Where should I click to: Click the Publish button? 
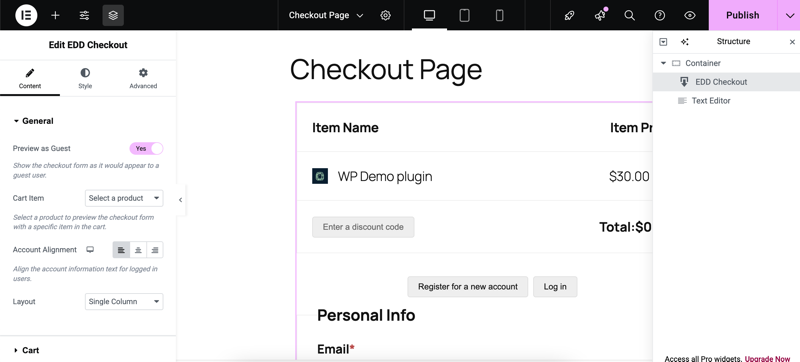tap(742, 15)
